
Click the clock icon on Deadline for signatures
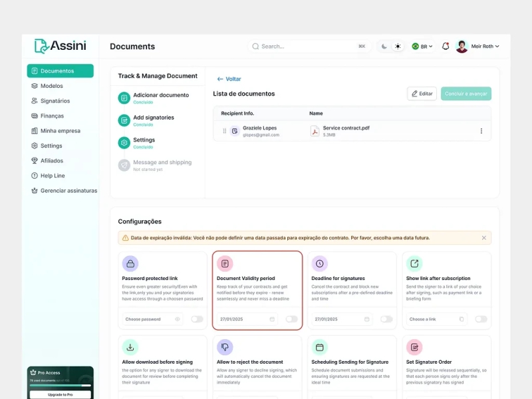(320, 263)
